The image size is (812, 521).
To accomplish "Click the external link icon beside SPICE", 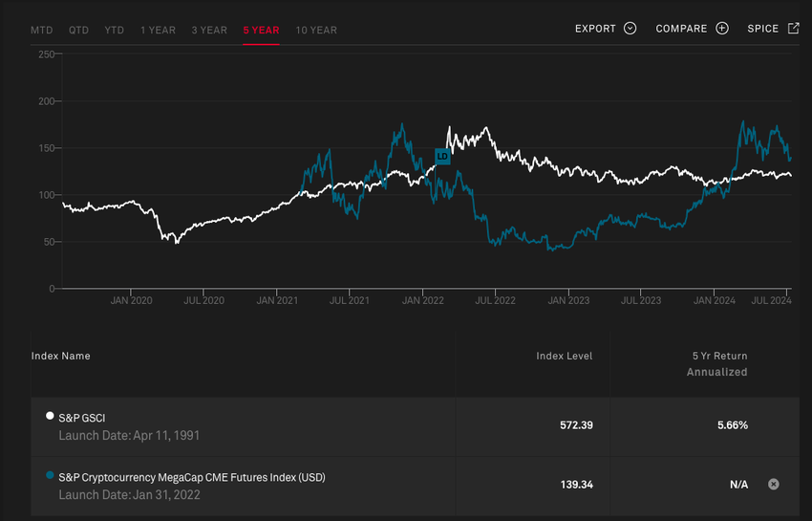I will (x=793, y=29).
